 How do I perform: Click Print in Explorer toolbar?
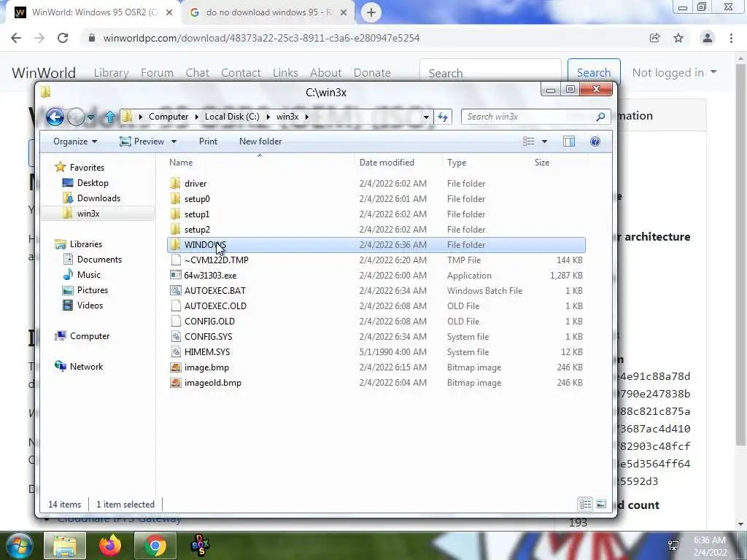pyautogui.click(x=208, y=141)
